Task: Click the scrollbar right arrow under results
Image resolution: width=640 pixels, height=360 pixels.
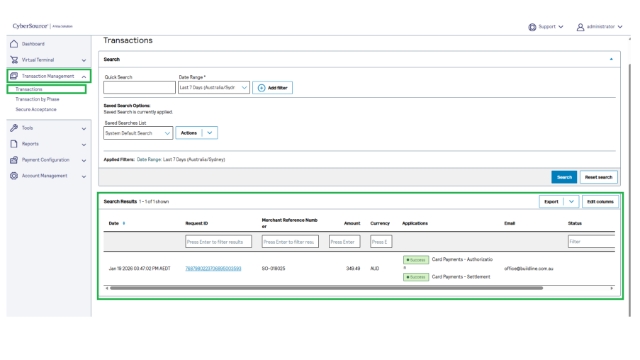Action: pos(611,288)
